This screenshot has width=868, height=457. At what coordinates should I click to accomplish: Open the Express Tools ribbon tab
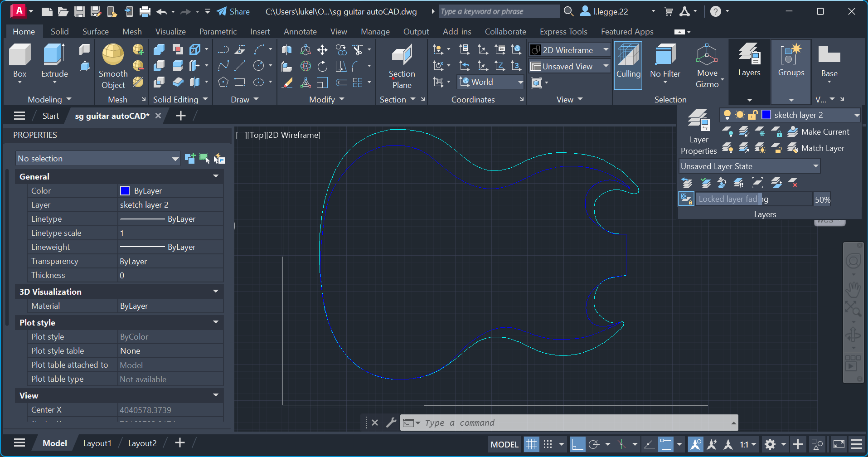point(563,31)
